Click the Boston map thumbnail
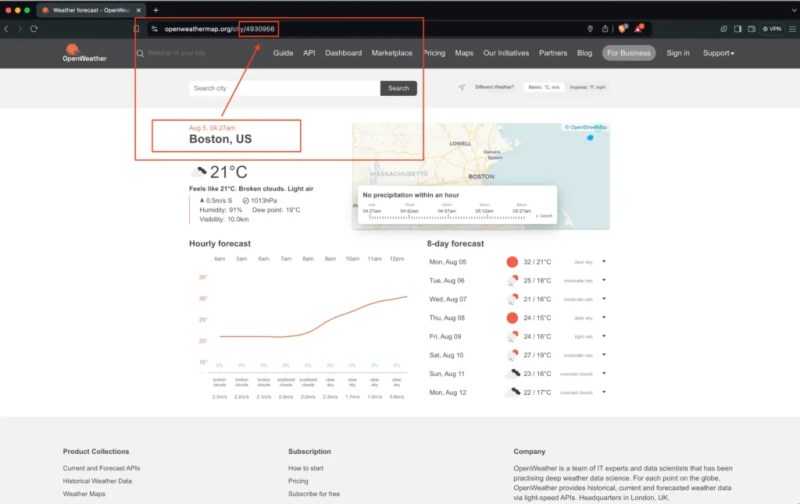This screenshot has width=800, height=504. point(481,176)
